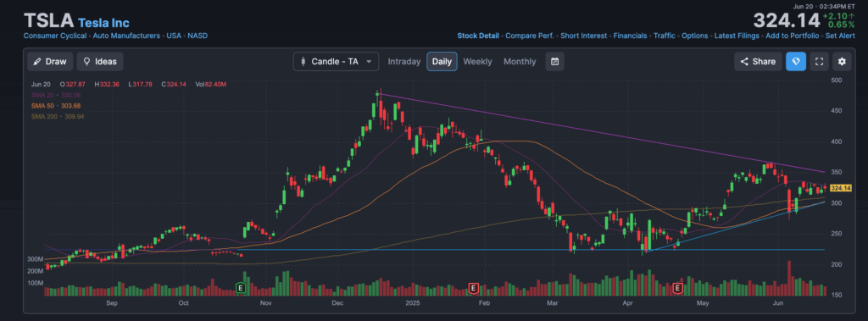This screenshot has height=321, width=868.
Task: Click the April earnings E marker
Action: coord(677,288)
